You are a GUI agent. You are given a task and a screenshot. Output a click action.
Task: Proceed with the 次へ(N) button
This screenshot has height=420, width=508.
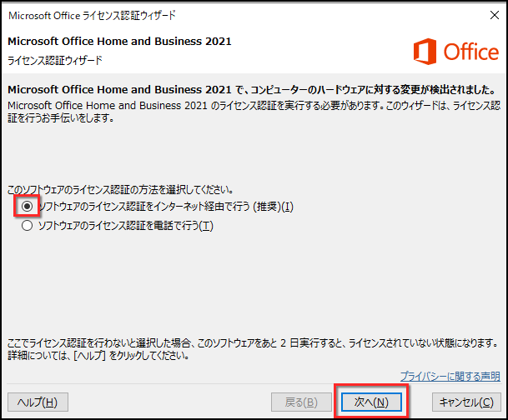pos(371,402)
